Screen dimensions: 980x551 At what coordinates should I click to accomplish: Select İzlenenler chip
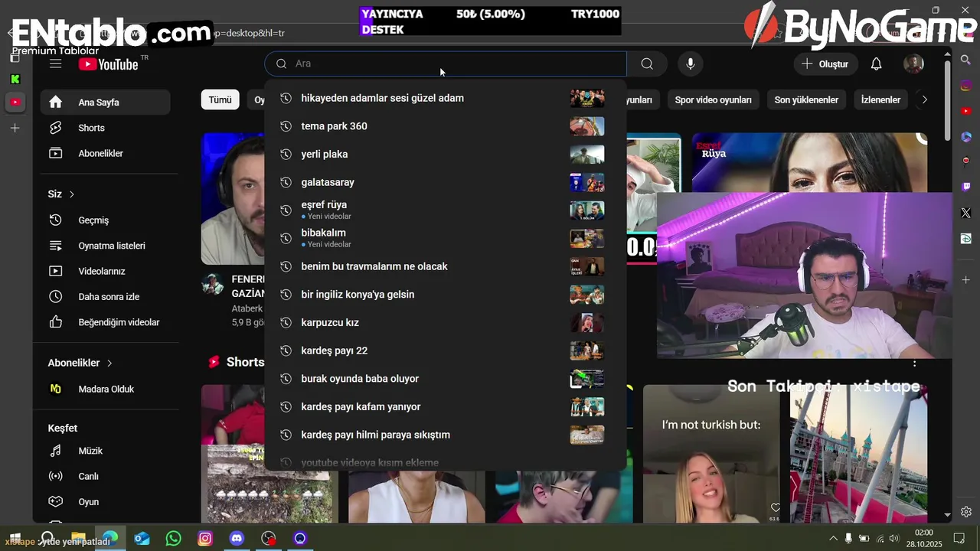[x=880, y=99]
